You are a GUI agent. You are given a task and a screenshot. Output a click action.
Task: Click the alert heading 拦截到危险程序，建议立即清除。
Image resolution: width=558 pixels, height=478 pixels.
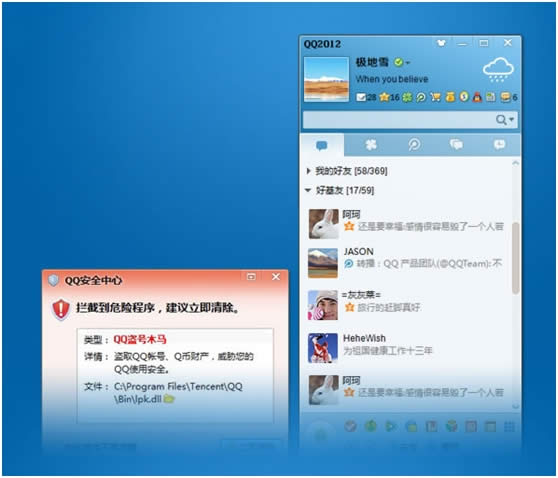tap(158, 308)
